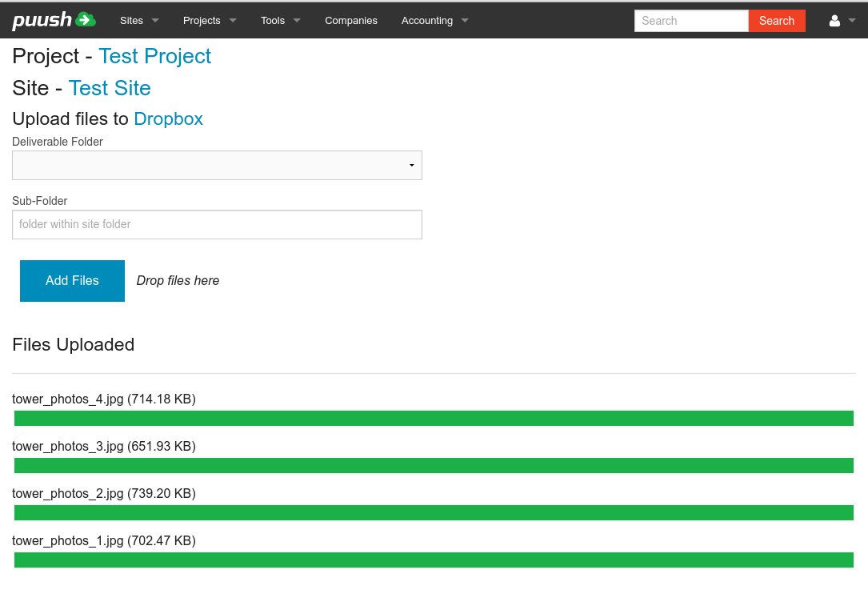The width and height of the screenshot is (868, 606).
Task: Click the top Search text field
Action: pyautogui.click(x=691, y=21)
